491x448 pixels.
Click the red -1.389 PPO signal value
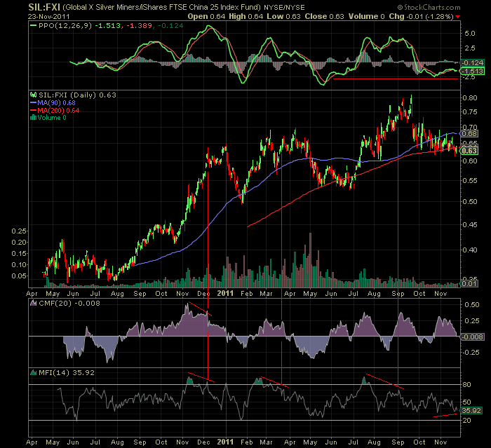(140, 26)
